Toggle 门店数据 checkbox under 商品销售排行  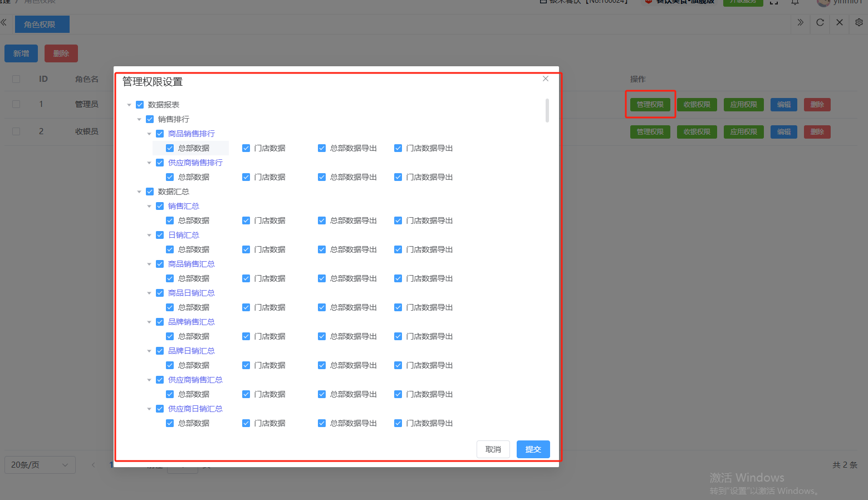point(246,148)
